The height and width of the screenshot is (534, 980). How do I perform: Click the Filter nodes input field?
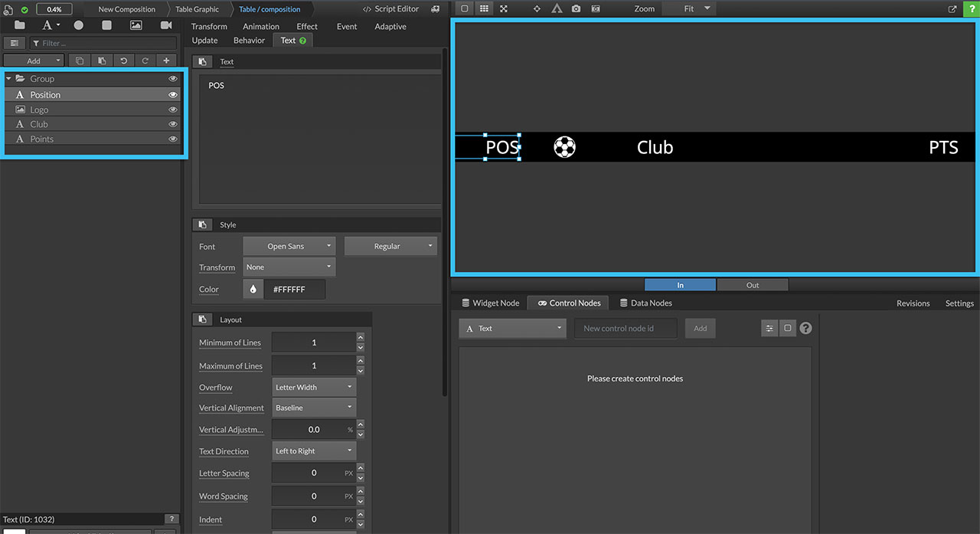[103, 44]
